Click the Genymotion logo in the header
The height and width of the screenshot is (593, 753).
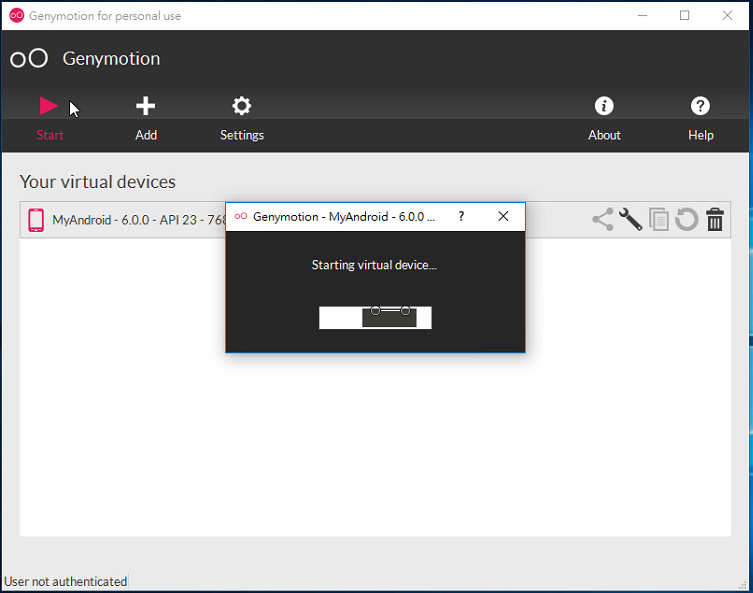[x=29, y=59]
